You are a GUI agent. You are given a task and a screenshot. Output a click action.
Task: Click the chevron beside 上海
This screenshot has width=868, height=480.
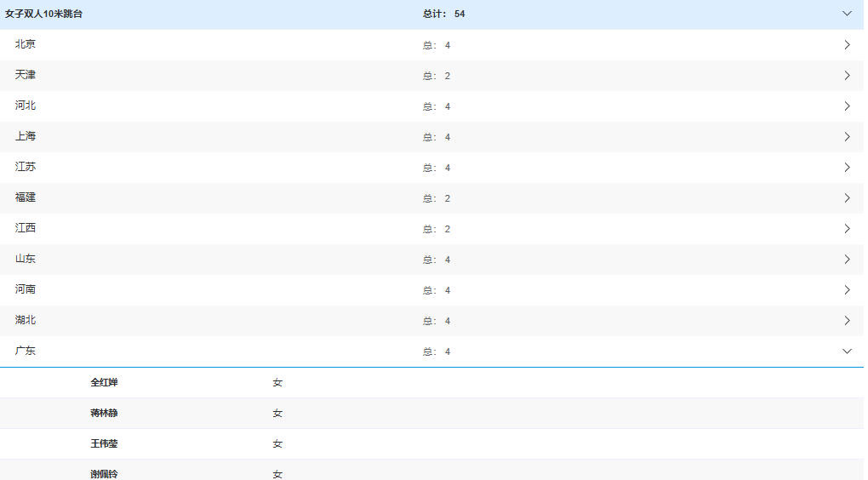pyautogui.click(x=847, y=137)
